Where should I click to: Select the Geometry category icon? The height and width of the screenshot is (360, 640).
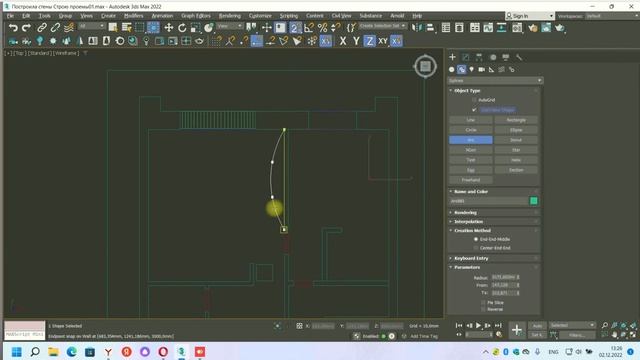(x=451, y=69)
